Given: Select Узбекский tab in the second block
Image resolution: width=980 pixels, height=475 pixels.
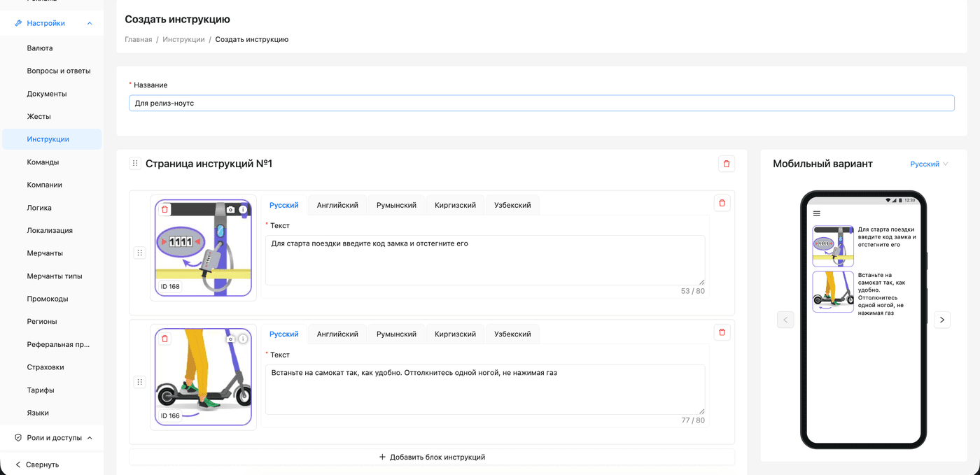Looking at the screenshot, I should [x=512, y=334].
